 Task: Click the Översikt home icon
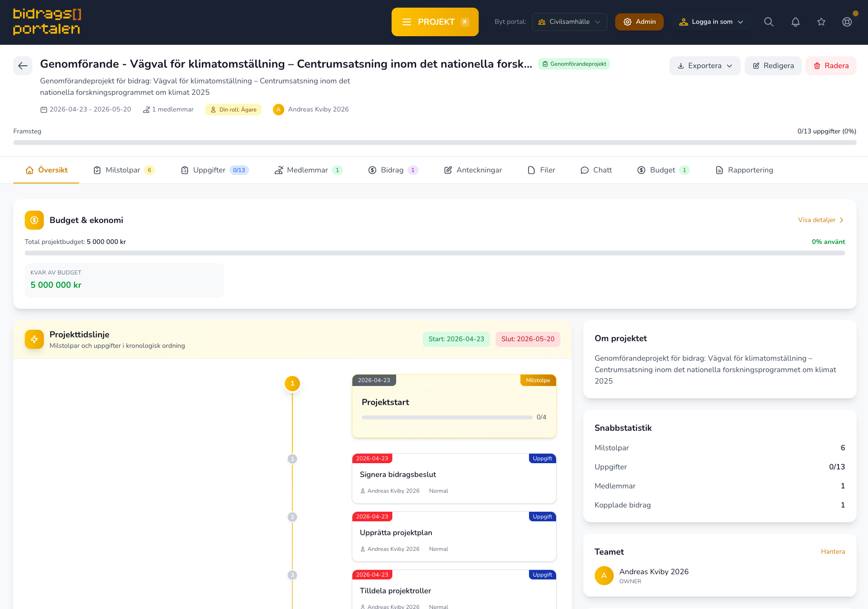coord(30,170)
